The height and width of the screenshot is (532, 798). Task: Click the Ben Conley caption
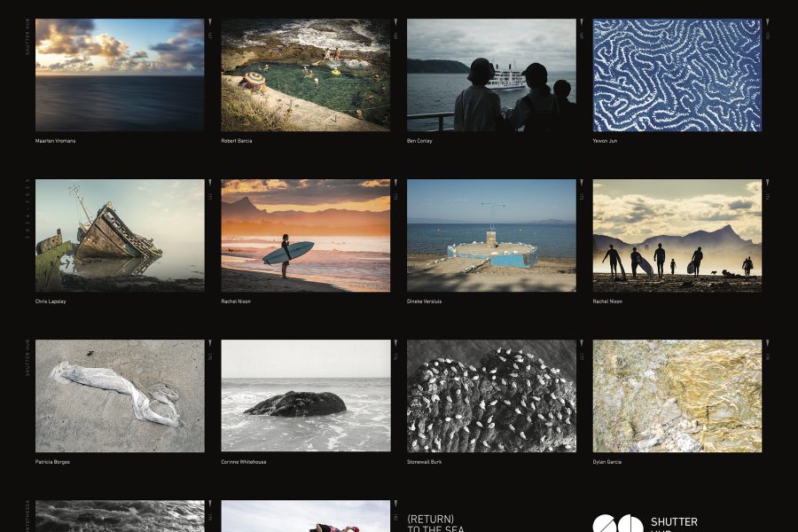tap(419, 141)
